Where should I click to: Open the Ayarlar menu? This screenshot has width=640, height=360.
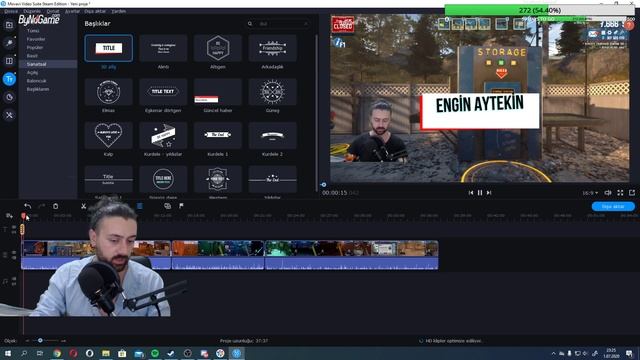click(72, 11)
